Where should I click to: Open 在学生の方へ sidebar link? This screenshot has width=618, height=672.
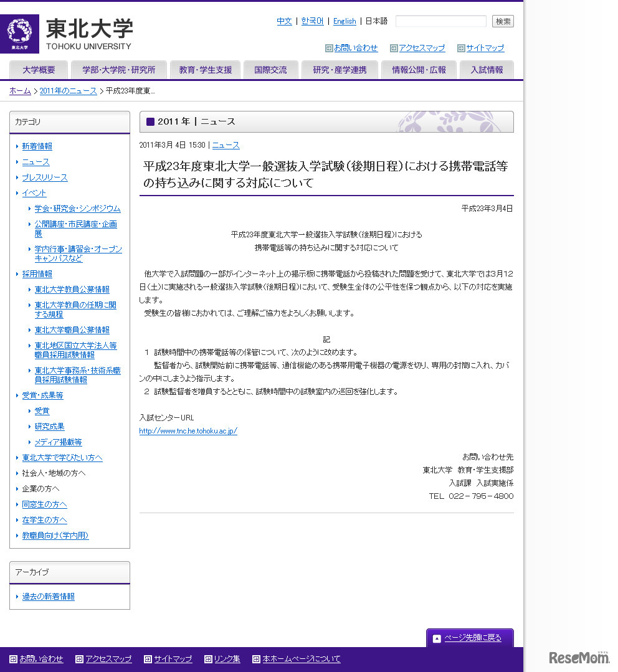(45, 520)
